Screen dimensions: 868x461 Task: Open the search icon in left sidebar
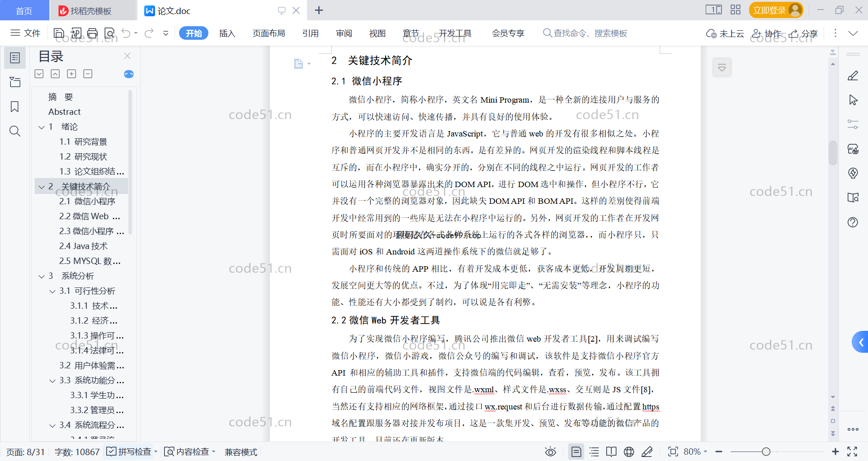point(15,131)
